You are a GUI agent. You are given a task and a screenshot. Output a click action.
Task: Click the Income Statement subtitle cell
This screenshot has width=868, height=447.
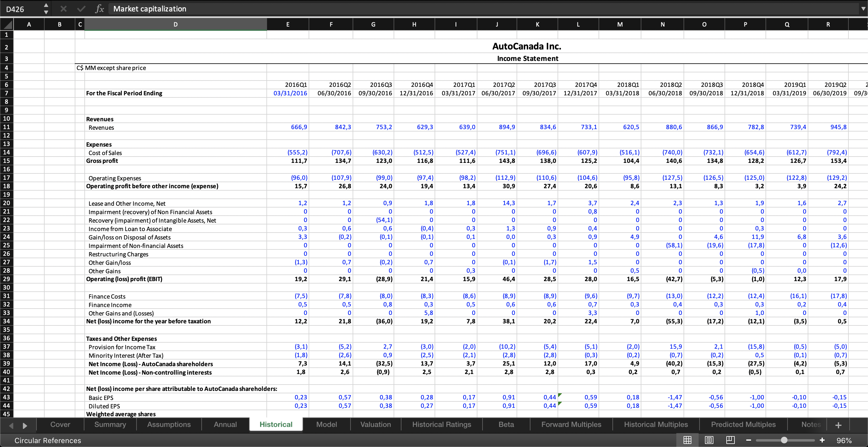(528, 58)
